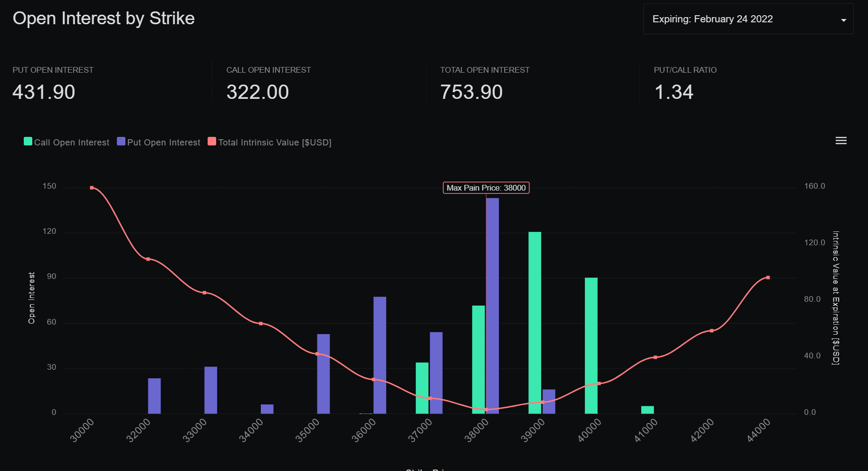868x471 pixels.
Task: Click the put bar at strike 33000
Action: point(211,390)
